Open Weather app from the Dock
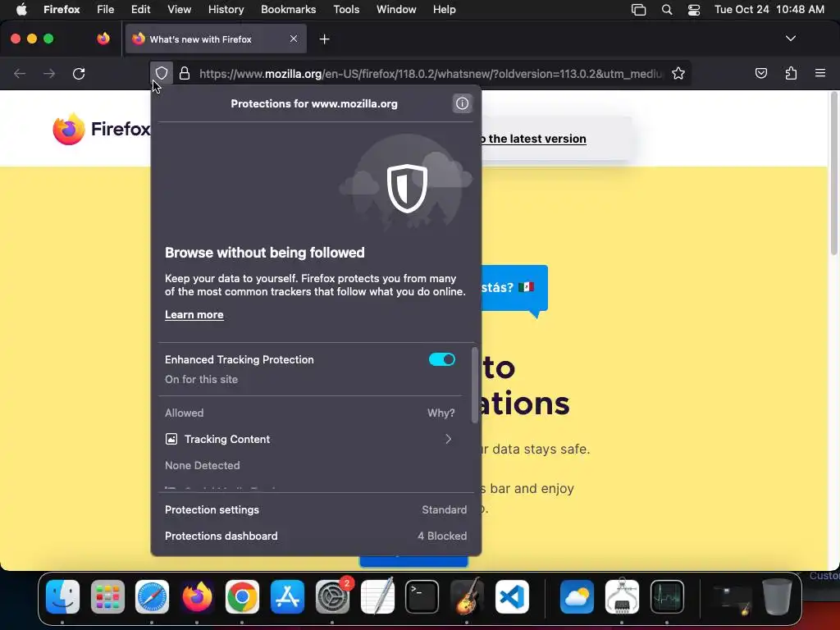 pos(577,596)
